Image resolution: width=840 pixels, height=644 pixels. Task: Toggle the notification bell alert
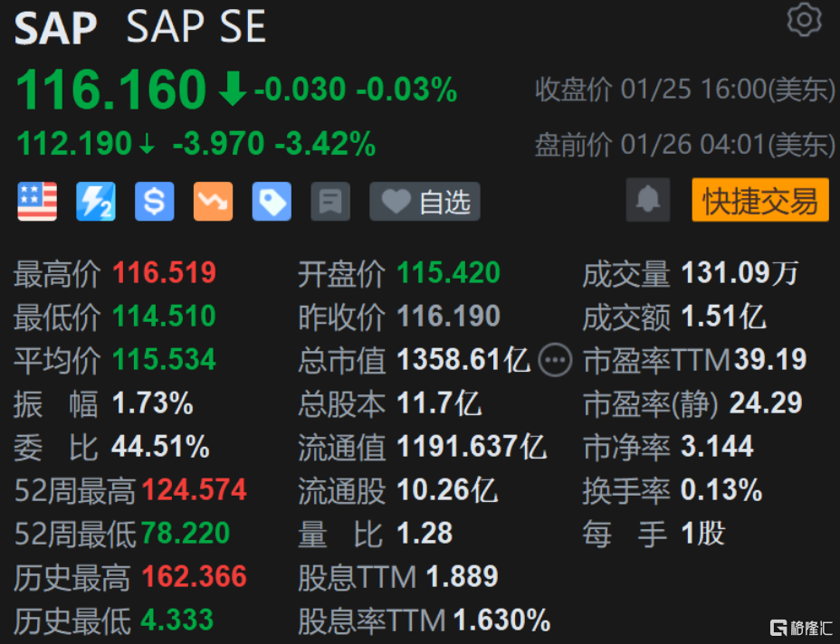pyautogui.click(x=648, y=202)
